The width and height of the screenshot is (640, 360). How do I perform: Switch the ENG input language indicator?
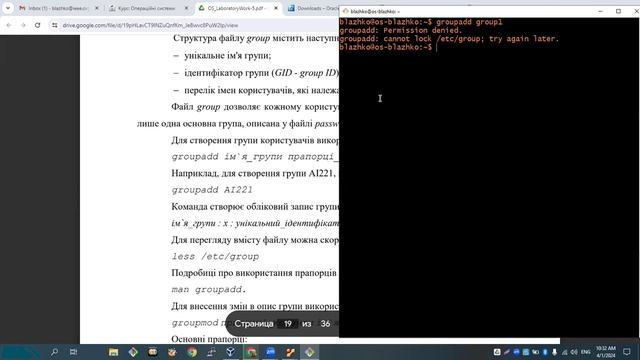586,352
